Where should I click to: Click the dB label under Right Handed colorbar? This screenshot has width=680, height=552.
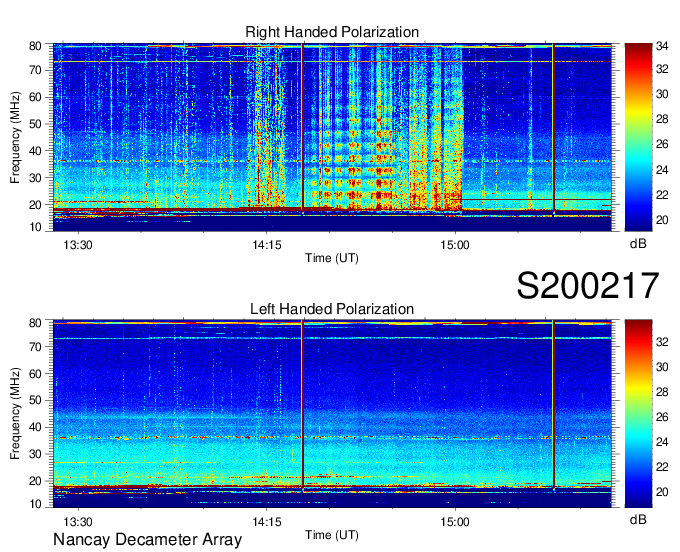click(638, 243)
